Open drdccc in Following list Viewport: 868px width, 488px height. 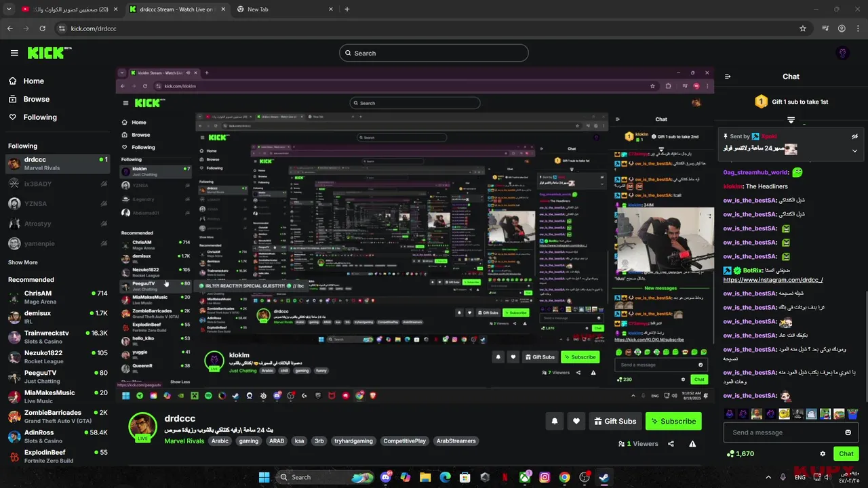click(x=58, y=163)
